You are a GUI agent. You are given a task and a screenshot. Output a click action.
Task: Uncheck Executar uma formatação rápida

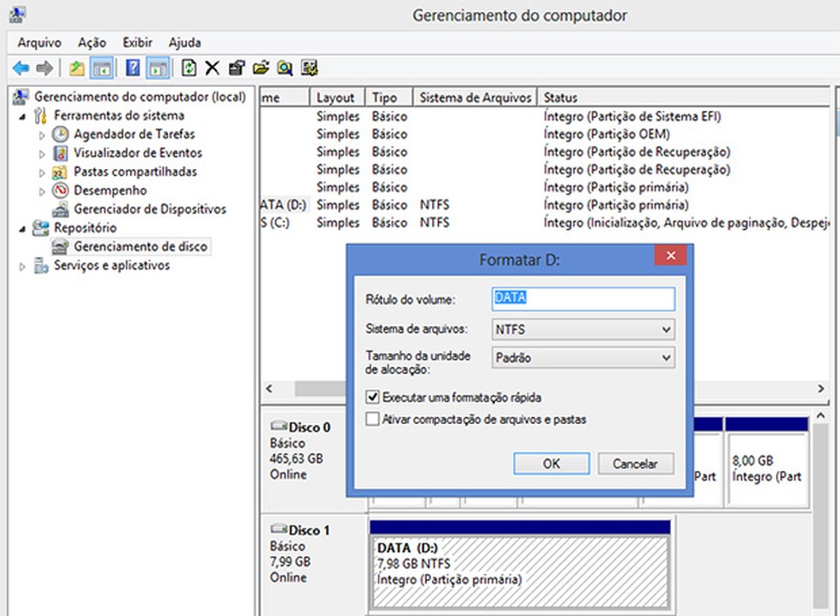[372, 398]
